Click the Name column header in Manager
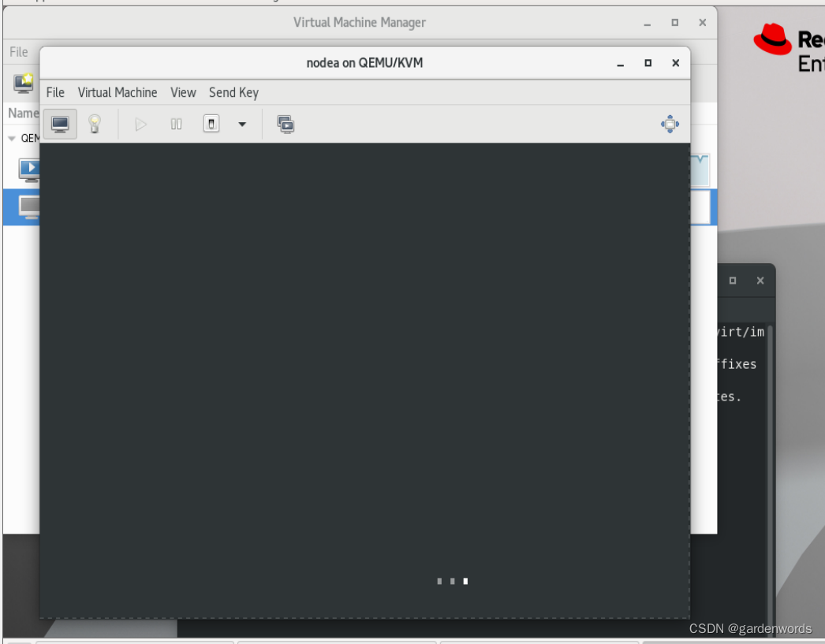This screenshot has width=825, height=644. point(23,113)
